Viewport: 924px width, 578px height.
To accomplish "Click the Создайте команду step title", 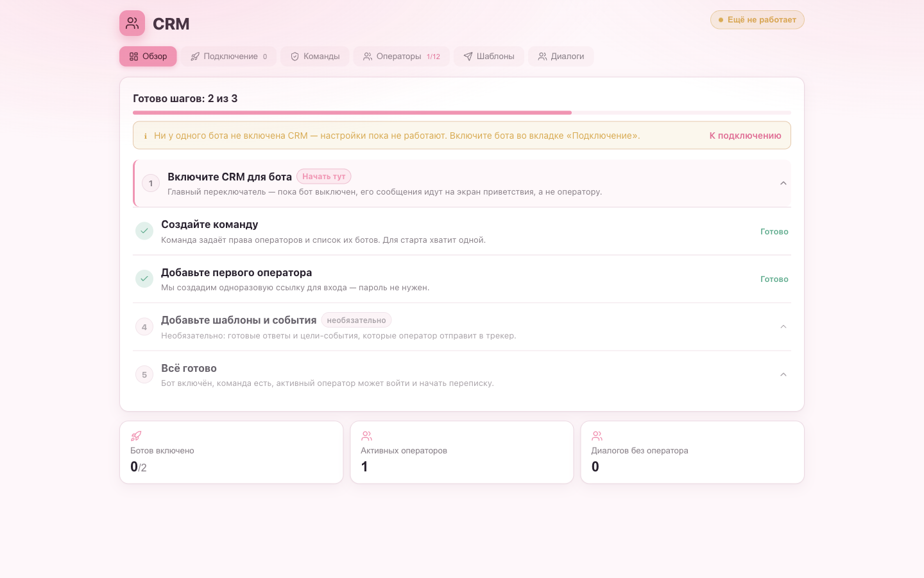I will (x=210, y=225).
